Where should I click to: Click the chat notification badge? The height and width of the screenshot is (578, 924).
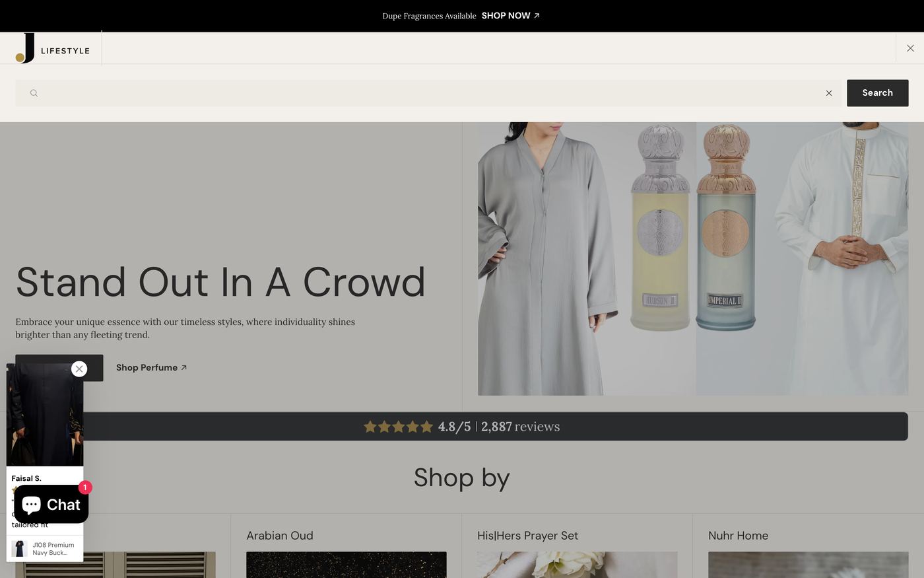point(85,488)
